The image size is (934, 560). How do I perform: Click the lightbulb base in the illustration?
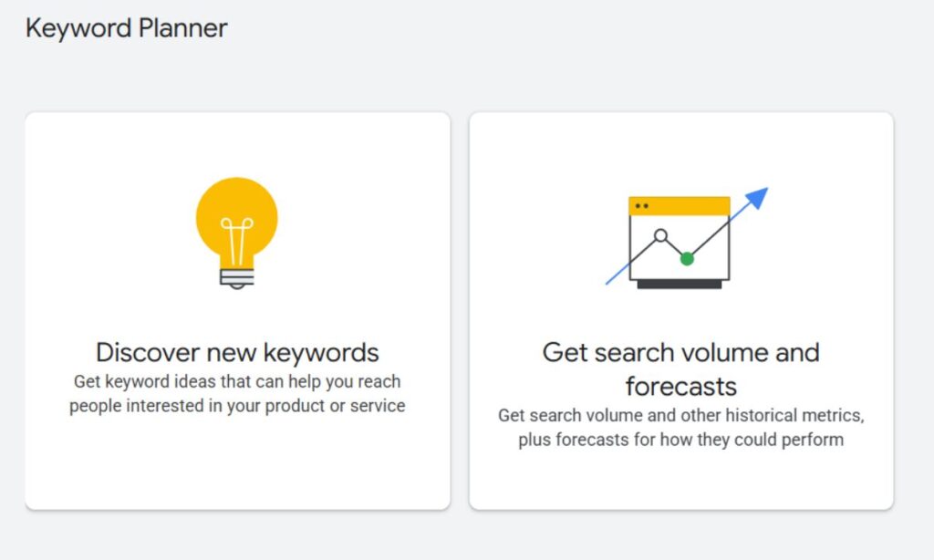(236, 278)
